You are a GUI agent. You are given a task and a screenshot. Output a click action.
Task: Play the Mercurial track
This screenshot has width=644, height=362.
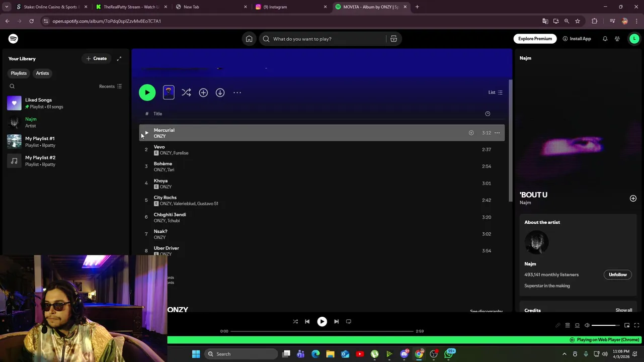146,133
